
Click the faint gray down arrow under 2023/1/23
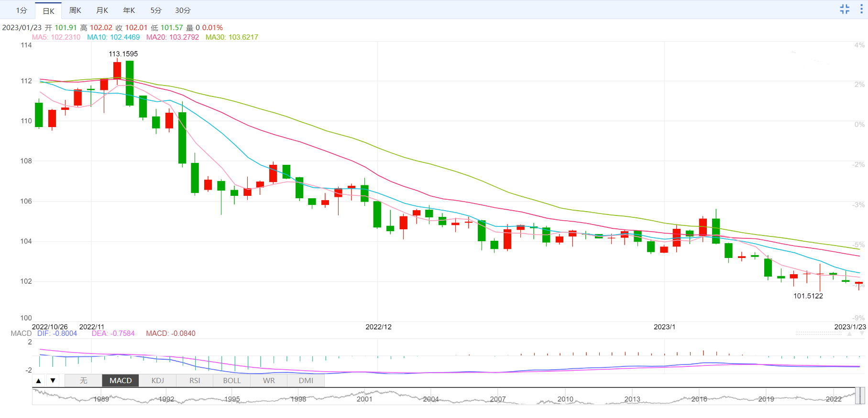[862, 333]
